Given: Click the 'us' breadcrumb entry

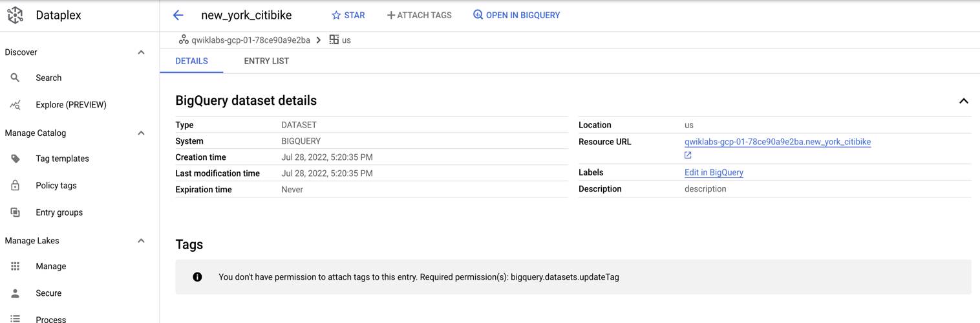Looking at the screenshot, I should pos(346,40).
